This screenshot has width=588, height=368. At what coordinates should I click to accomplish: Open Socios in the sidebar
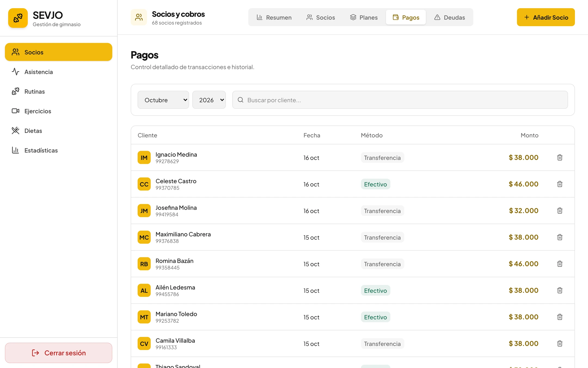point(59,52)
